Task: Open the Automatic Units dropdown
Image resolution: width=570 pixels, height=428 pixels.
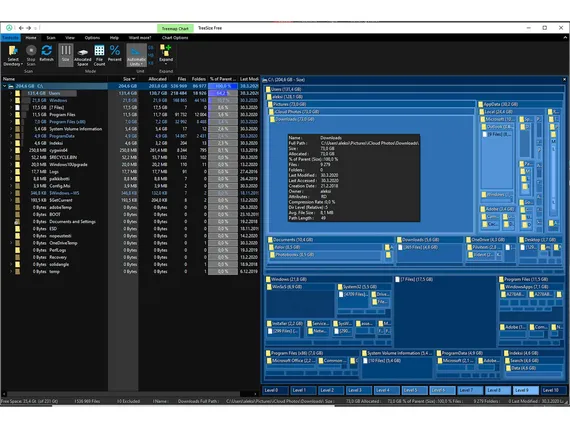Action: click(136, 55)
